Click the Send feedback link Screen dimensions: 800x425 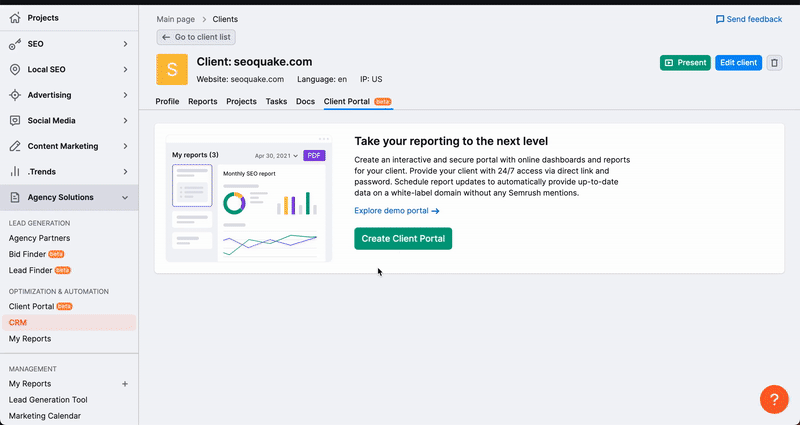click(748, 19)
